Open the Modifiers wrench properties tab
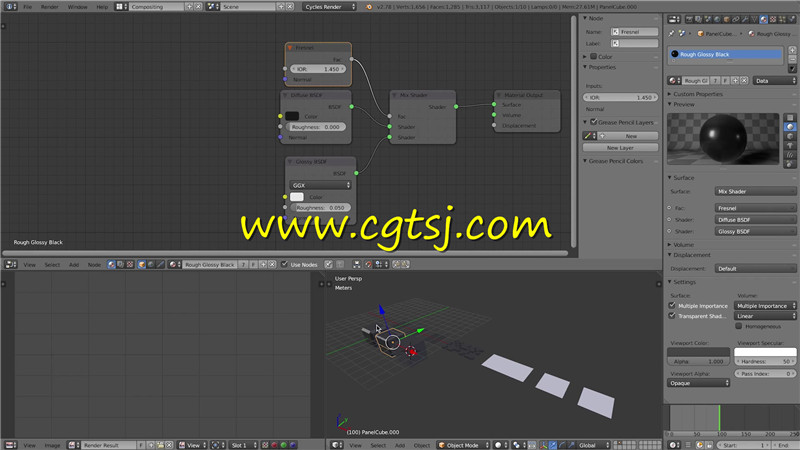This screenshot has width=800, height=450. pos(745,19)
